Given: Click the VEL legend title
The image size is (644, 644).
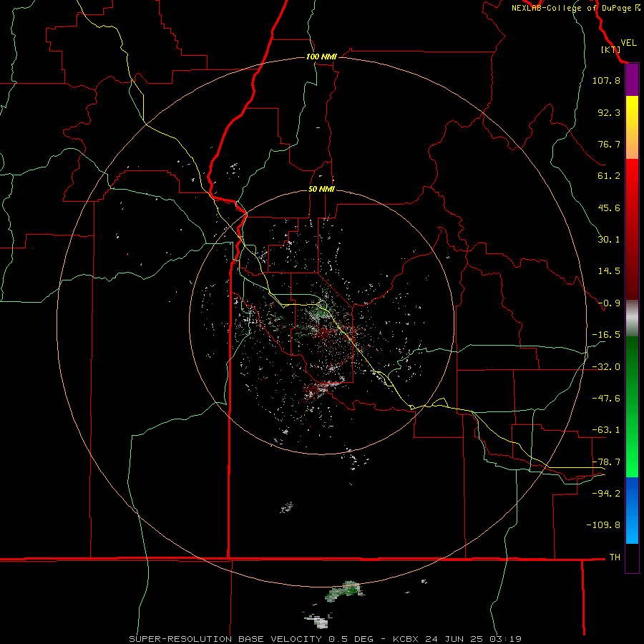Looking at the screenshot, I should [628, 43].
